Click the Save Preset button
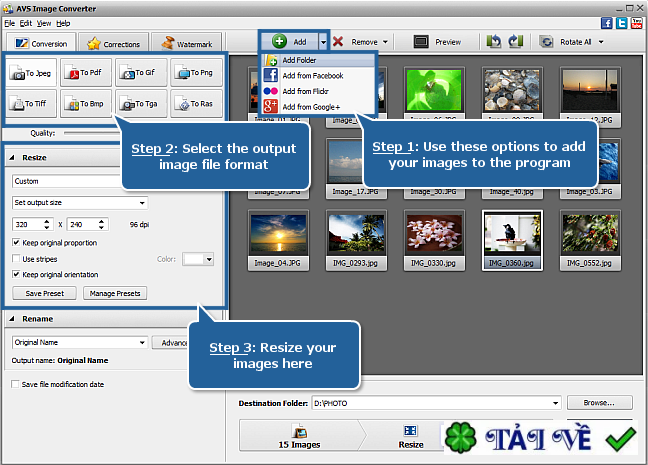Screen dimensions: 648x465 tap(45, 293)
